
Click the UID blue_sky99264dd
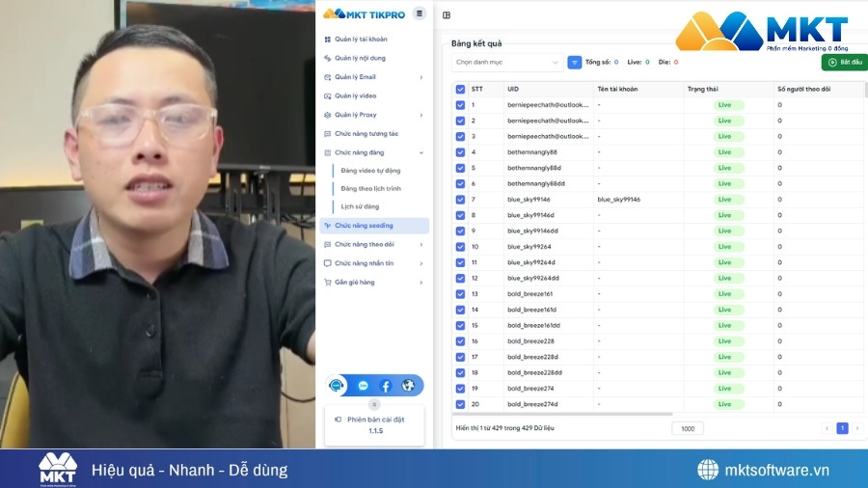pyautogui.click(x=533, y=279)
